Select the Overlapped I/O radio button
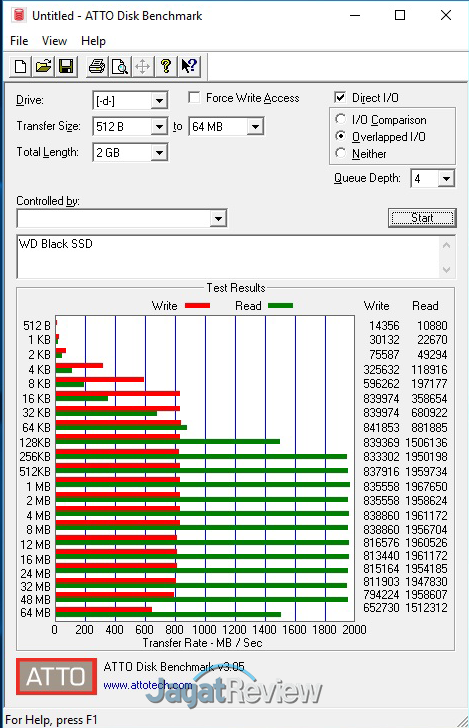Image resolution: width=469 pixels, height=728 pixels. click(340, 136)
